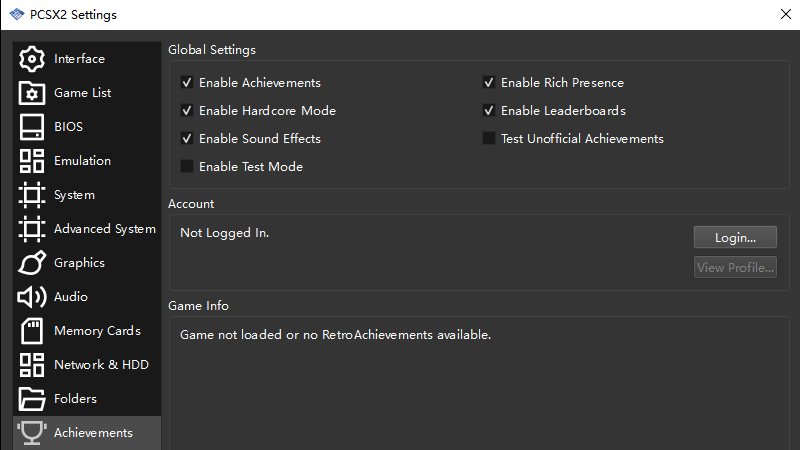
Task: Click the 'Not Logged In.' status text
Action: pos(224,233)
